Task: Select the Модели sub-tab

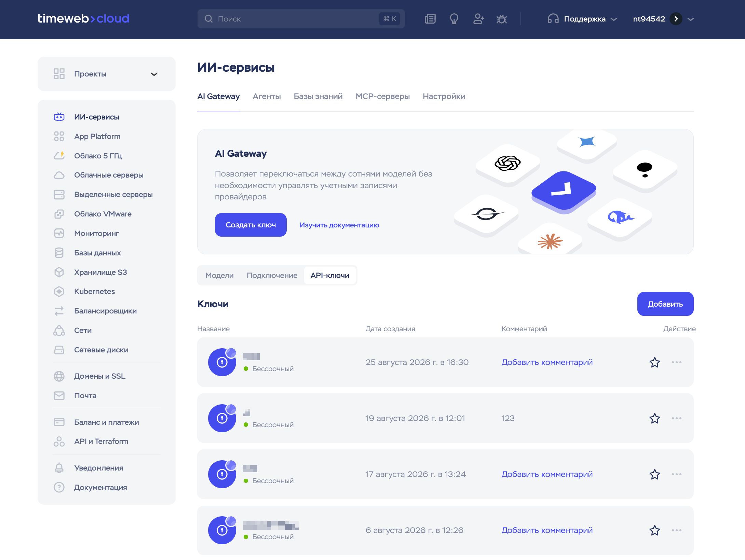Action: coord(219,275)
